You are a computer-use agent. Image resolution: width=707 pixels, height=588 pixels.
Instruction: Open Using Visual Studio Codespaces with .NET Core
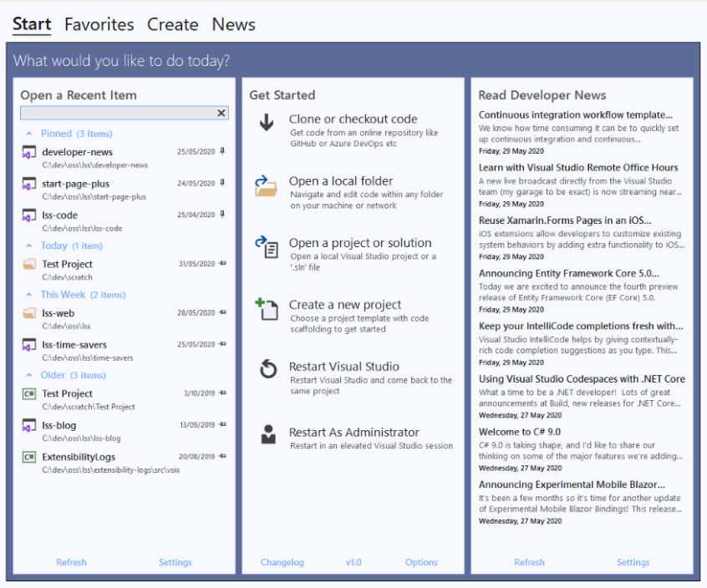point(582,379)
